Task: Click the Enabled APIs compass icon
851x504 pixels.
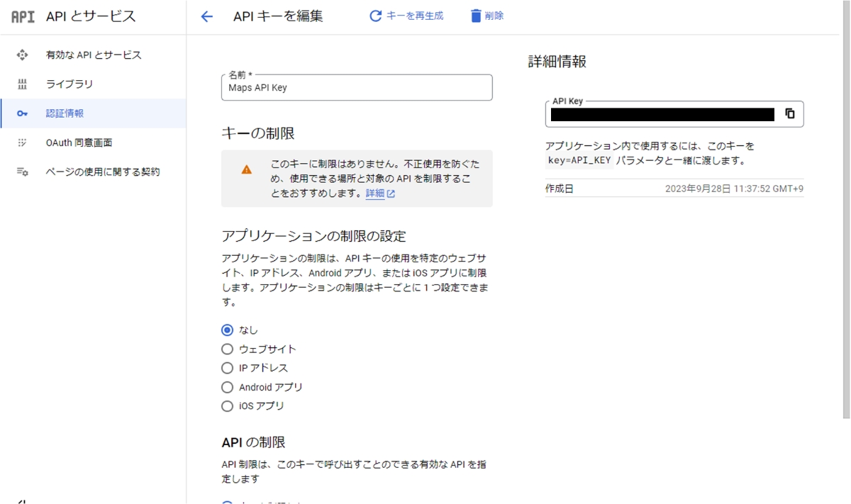Action: click(x=24, y=54)
